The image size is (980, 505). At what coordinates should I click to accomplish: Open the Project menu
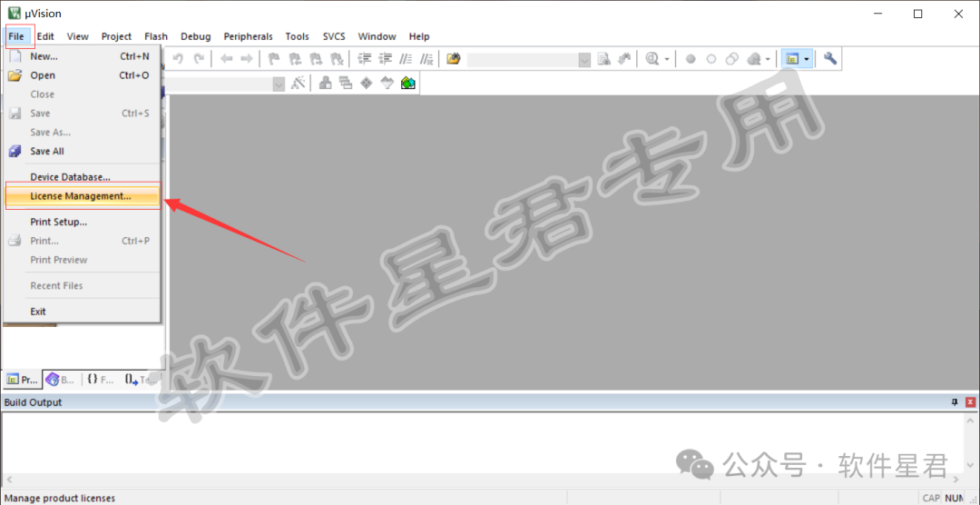(117, 36)
